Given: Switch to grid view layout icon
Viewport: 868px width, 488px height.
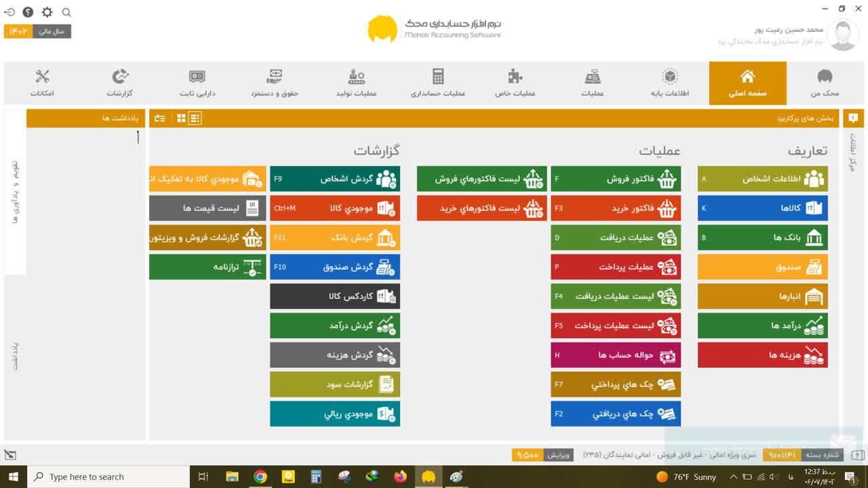Looking at the screenshot, I should pos(181,118).
